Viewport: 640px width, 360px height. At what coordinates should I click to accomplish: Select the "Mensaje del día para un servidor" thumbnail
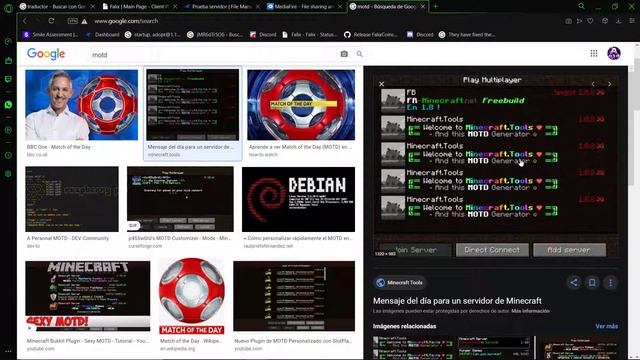click(193, 105)
